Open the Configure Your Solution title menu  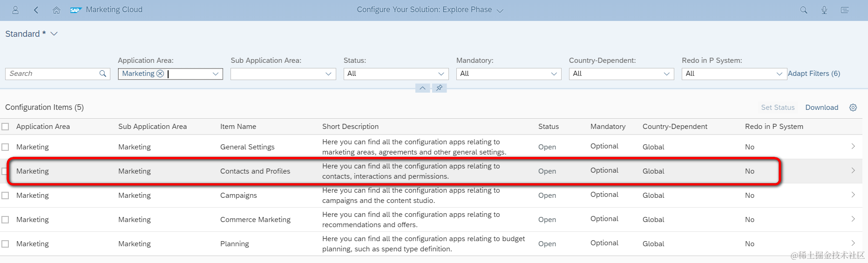pyautogui.click(x=500, y=10)
